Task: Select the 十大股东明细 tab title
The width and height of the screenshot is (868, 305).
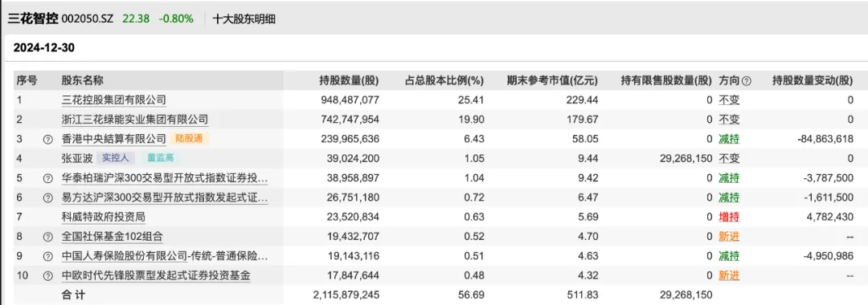Action: [244, 18]
